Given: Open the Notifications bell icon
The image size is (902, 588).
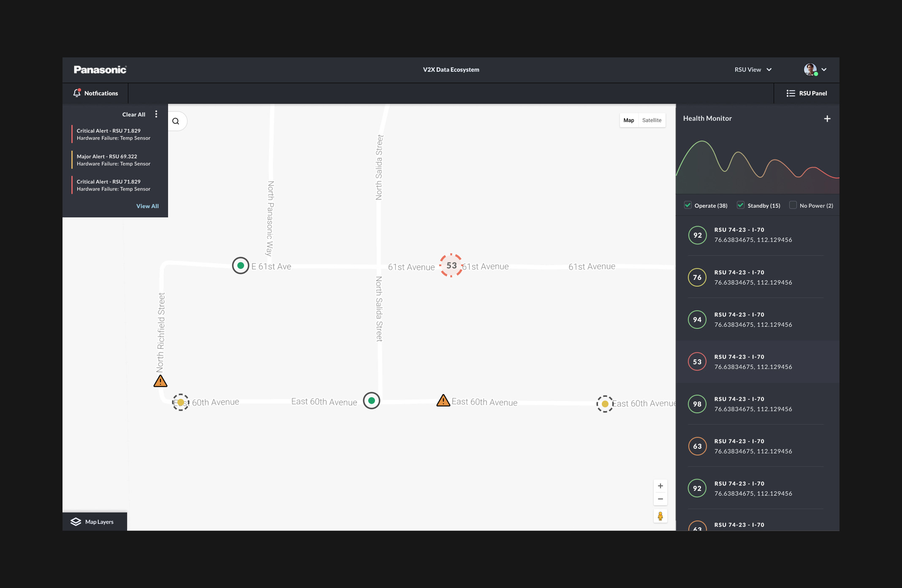Looking at the screenshot, I should click(77, 93).
